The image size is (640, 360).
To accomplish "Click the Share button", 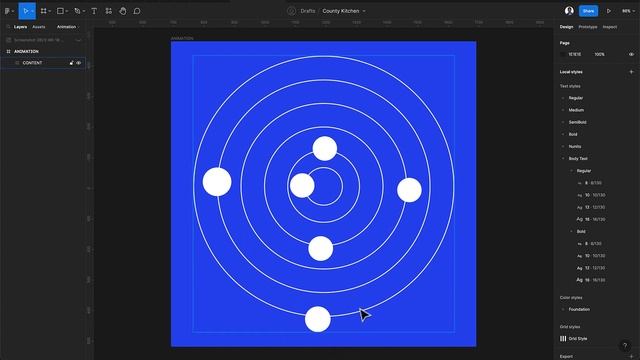I will tap(588, 11).
